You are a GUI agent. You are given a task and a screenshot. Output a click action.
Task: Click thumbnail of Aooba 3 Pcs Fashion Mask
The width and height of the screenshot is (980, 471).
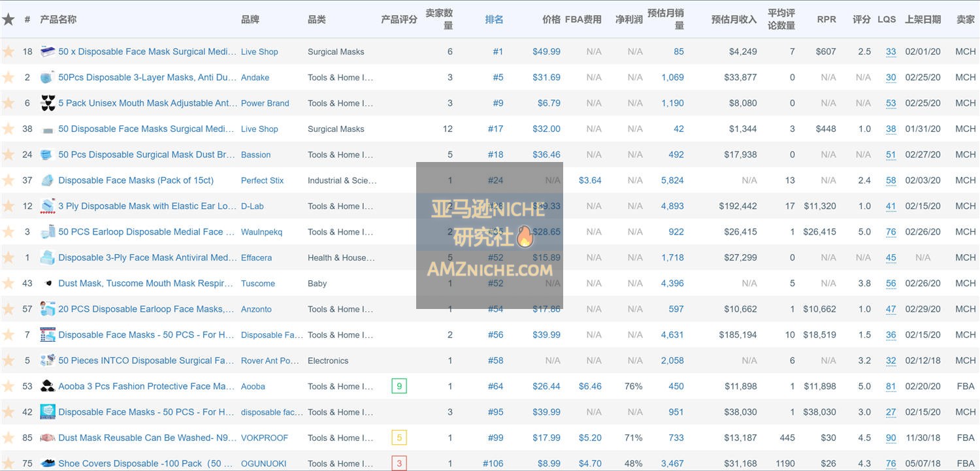tap(48, 386)
